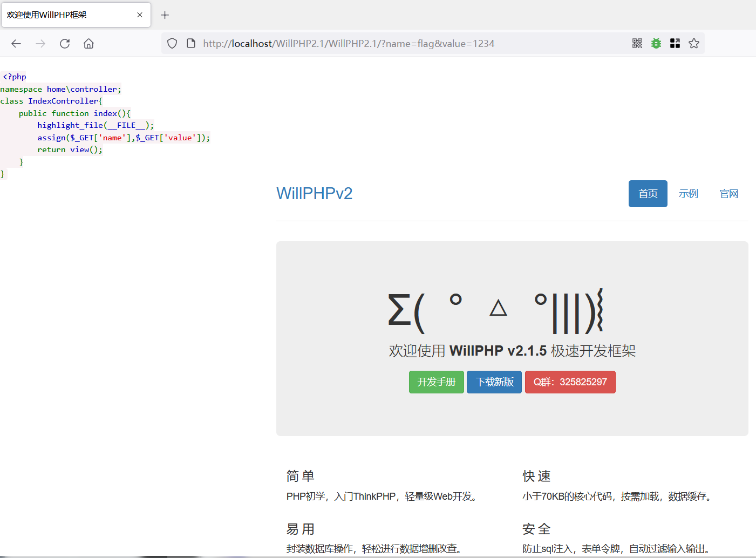This screenshot has width=756, height=558.
Task: Click the 简 单 section heading
Action: 301,476
